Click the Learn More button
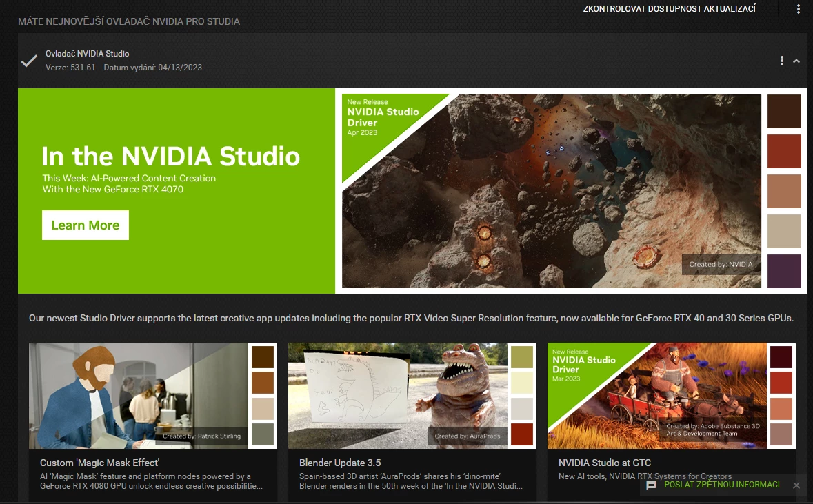The width and height of the screenshot is (813, 504). coord(86,225)
